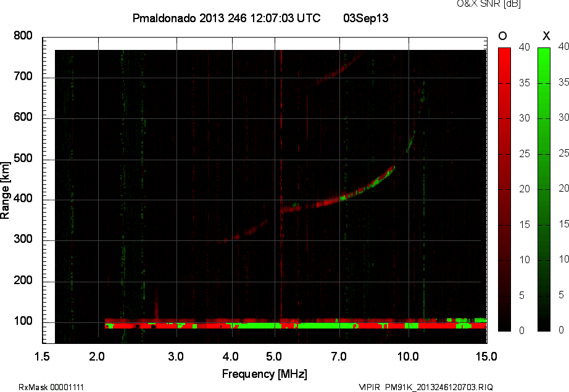Image resolution: width=569 pixels, height=392 pixels.
Task: Click the 300 km range tick label
Action: (x=23, y=239)
